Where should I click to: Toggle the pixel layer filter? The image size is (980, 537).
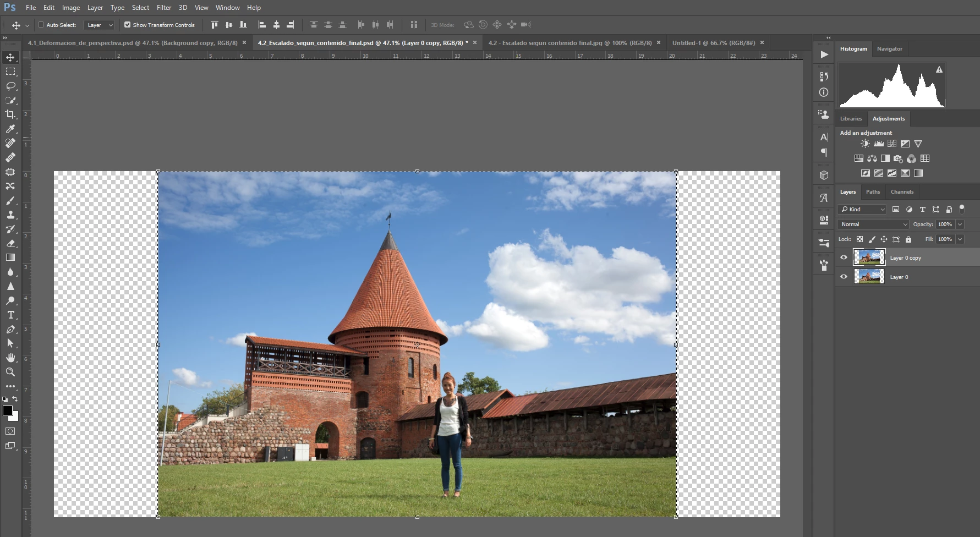tap(896, 209)
